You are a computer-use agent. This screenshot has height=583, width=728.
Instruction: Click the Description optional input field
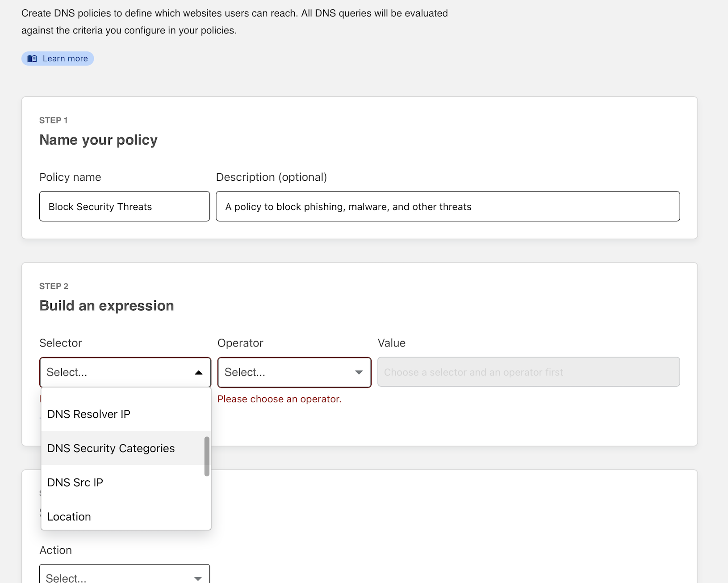(448, 206)
